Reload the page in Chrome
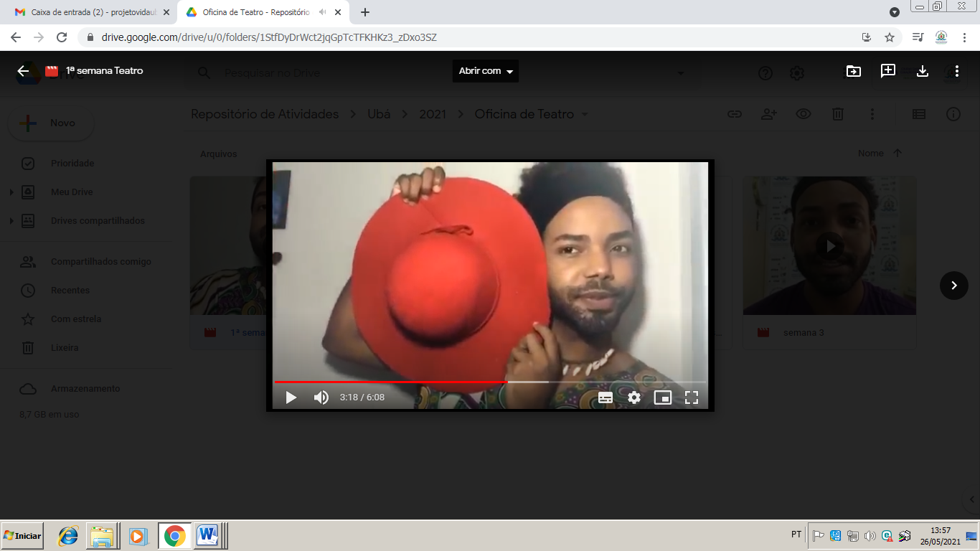The image size is (980, 551). pyautogui.click(x=62, y=37)
